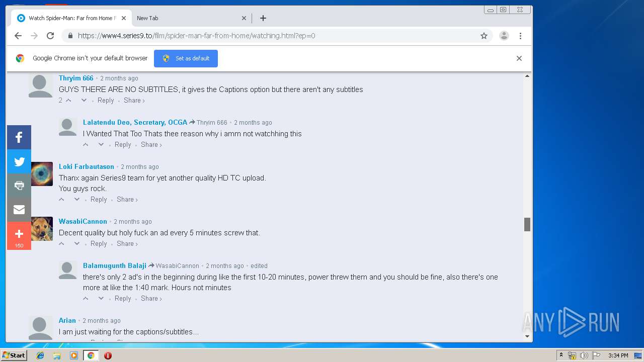Image resolution: width=644 pixels, height=362 pixels.
Task: Upvote Lalatendu Deo's comment
Action: coord(86,145)
